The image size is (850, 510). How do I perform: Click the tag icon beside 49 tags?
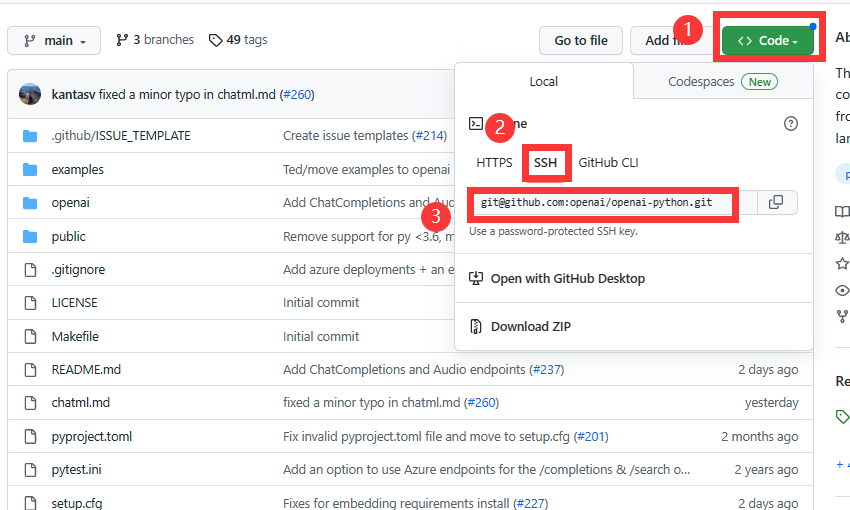tap(215, 40)
